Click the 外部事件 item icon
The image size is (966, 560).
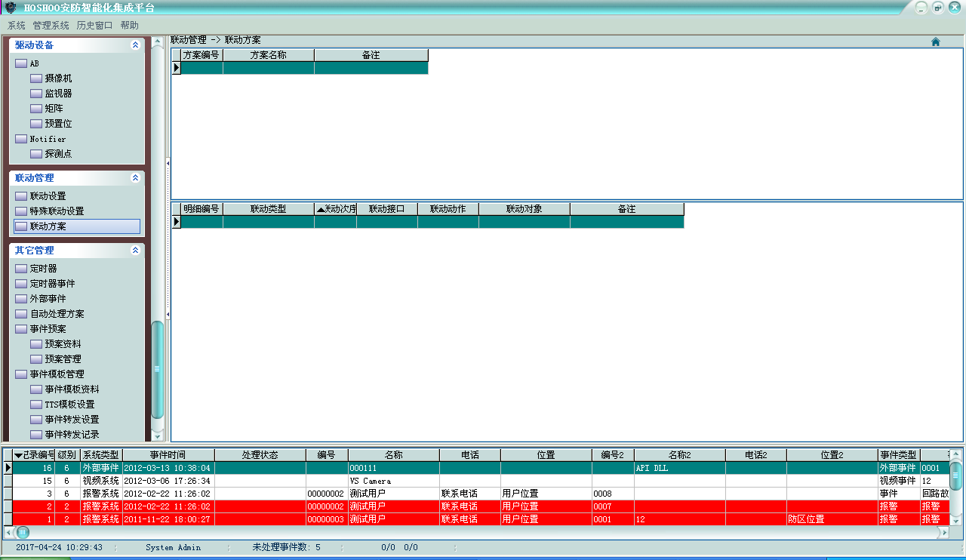(21, 299)
